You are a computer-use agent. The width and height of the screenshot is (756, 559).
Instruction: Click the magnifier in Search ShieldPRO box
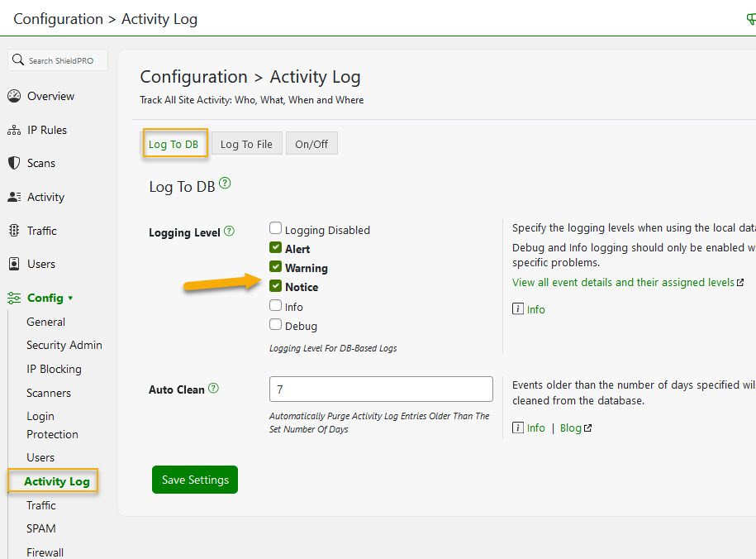[17, 60]
